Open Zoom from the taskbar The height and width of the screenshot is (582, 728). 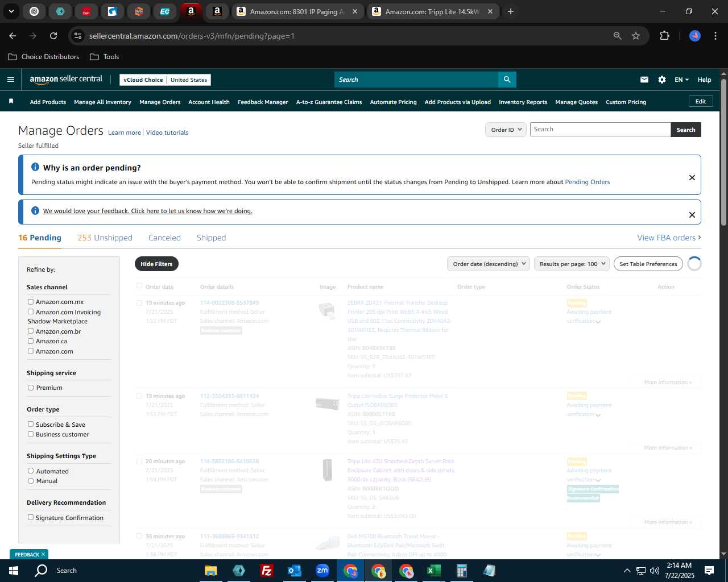point(322,570)
